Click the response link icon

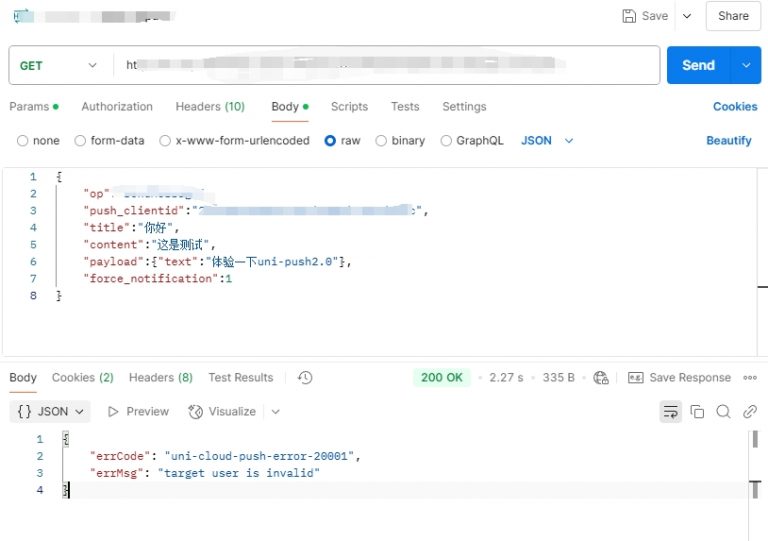[x=749, y=411]
